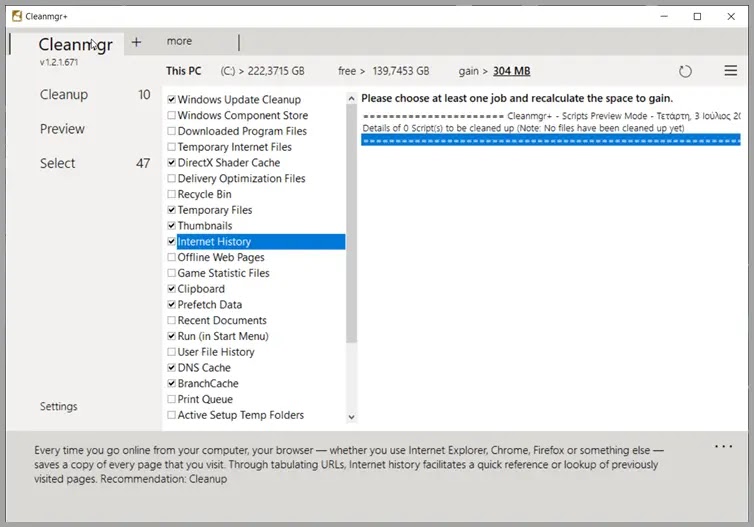Uncheck DirectX Shader Cache checkbox
Screen dimensions: 754x527
click(x=171, y=163)
